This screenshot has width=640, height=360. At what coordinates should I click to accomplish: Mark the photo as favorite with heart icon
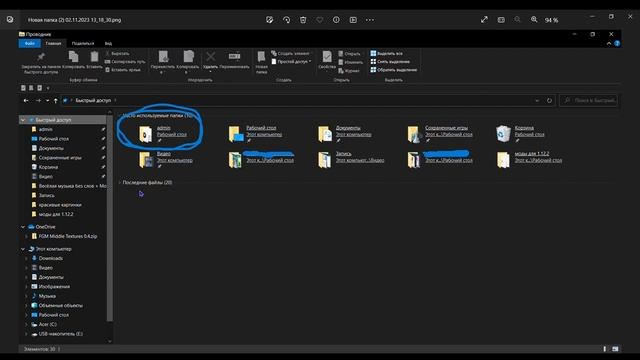click(320, 20)
